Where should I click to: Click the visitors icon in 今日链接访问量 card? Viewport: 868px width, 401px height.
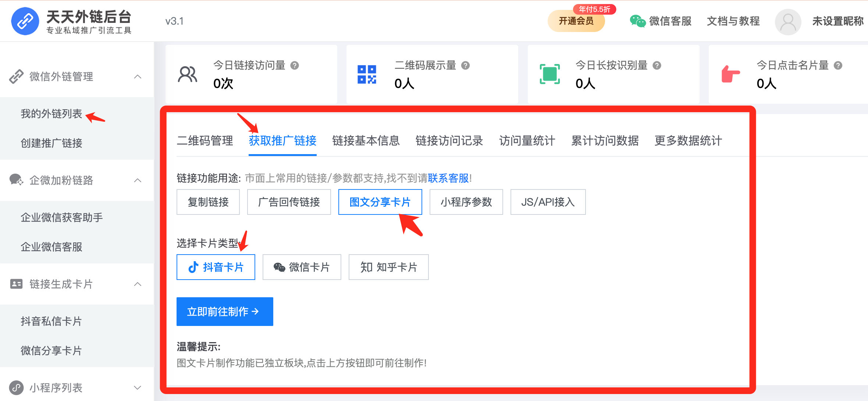(x=188, y=74)
